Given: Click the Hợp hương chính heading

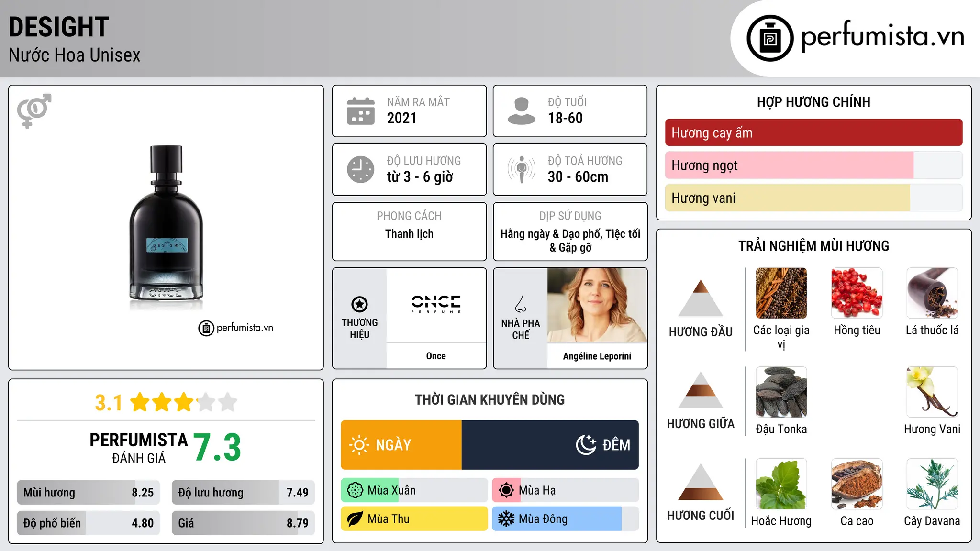Looking at the screenshot, I should click(x=813, y=102).
